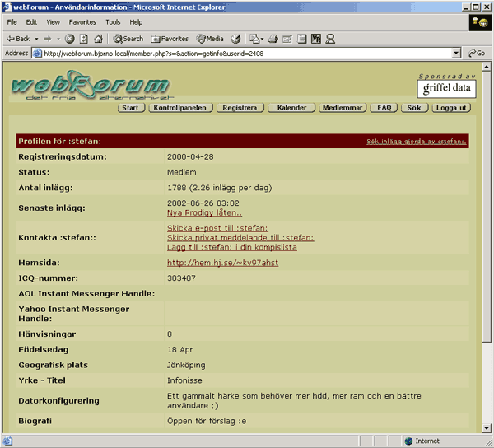Open the Medlemmar button
The width and height of the screenshot is (494, 448).
343,108
